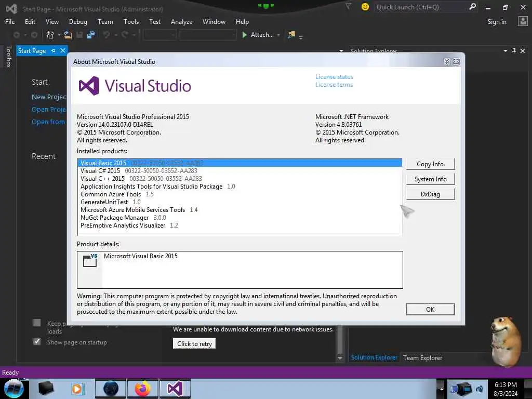Open the Solution Platforms combo box
This screenshot has width=532, height=399.
208,35
